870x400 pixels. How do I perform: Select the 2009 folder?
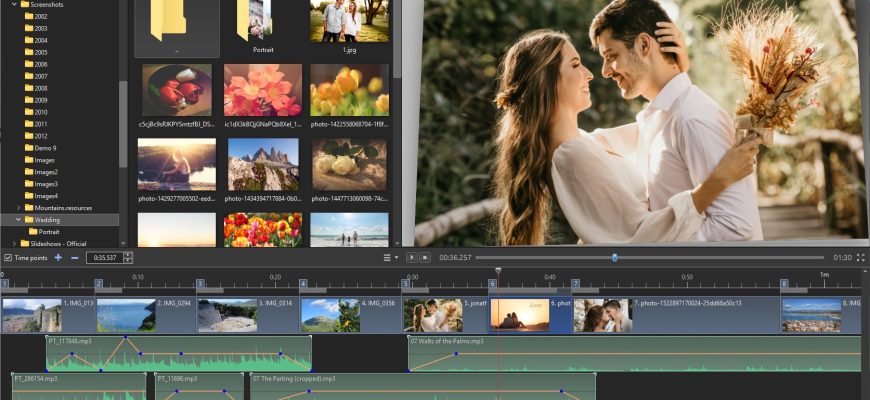(36, 100)
